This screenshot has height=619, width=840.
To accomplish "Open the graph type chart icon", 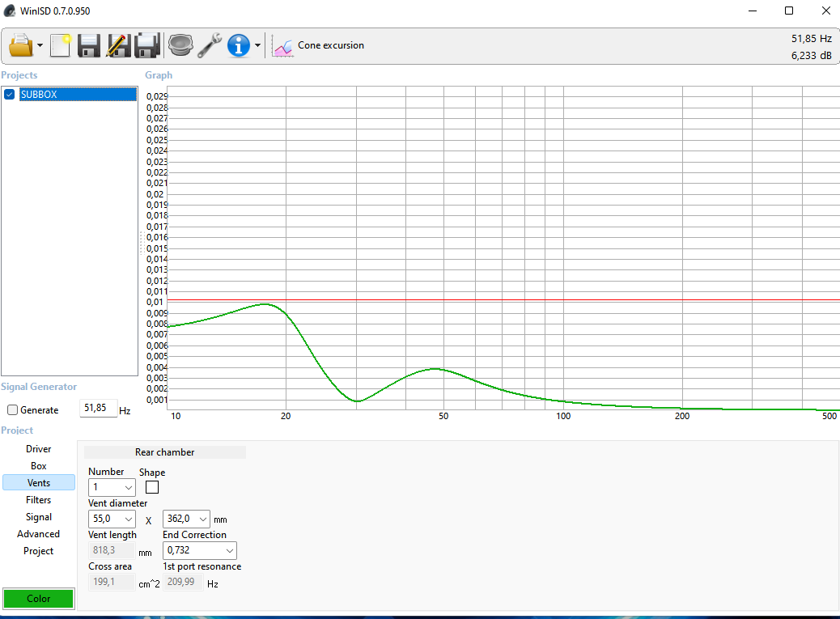I will [x=282, y=47].
